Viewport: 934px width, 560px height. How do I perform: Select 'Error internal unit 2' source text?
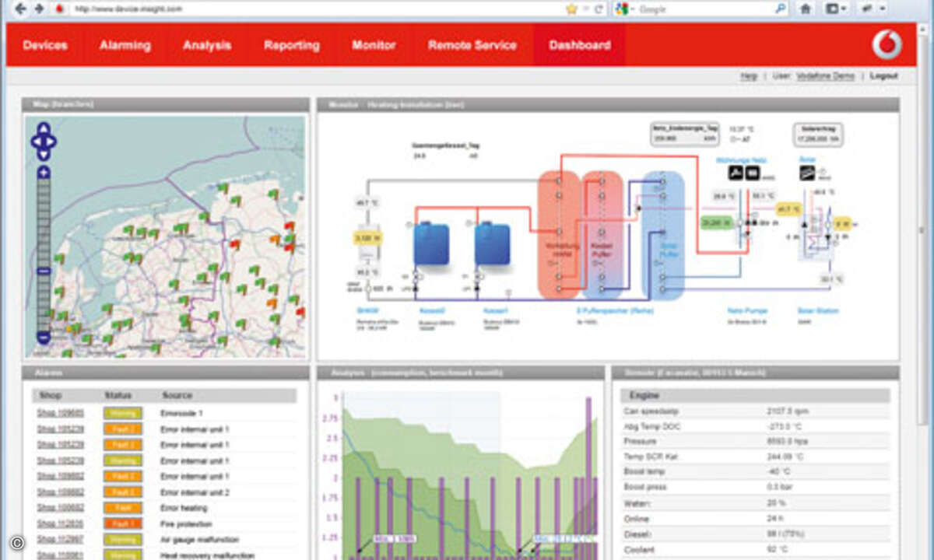click(x=195, y=492)
